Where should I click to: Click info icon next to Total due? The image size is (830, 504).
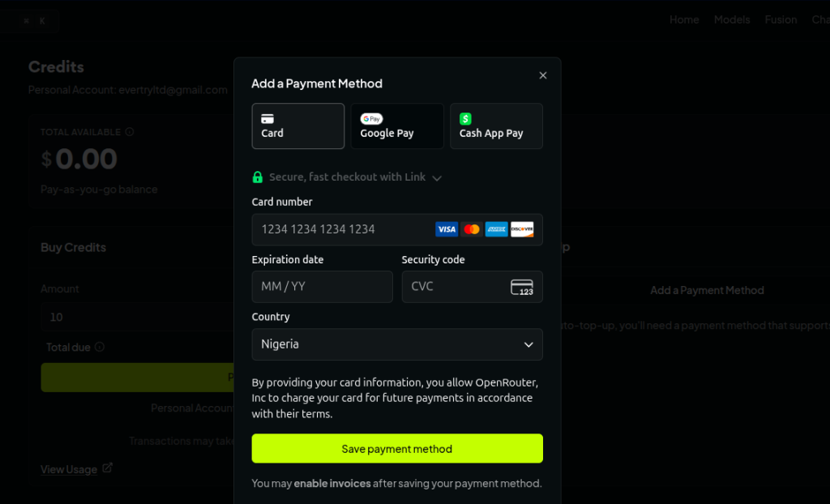[100, 347]
